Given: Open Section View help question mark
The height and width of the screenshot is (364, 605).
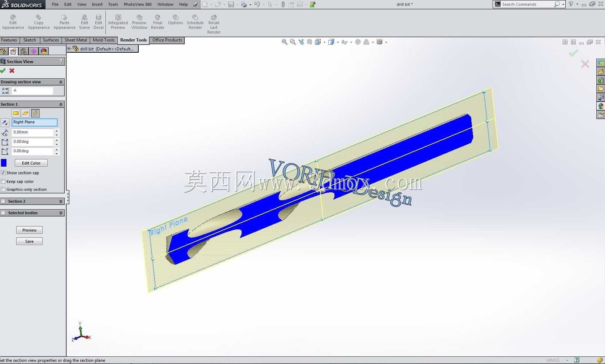Looking at the screenshot, I should click(61, 61).
